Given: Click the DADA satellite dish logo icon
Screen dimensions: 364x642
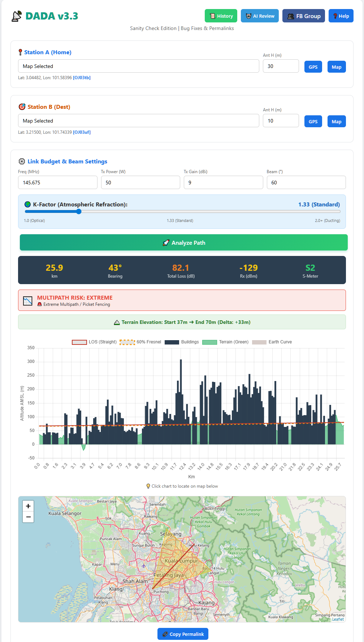Looking at the screenshot, I should click(17, 16).
